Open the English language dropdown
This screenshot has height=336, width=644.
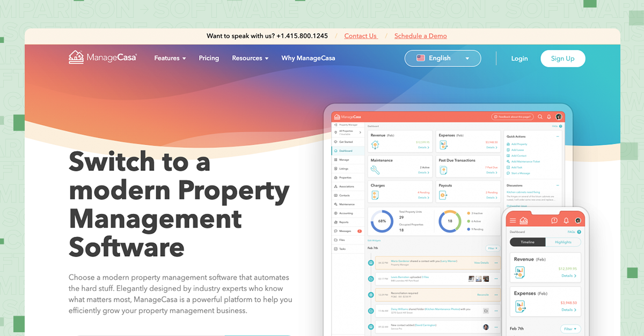(443, 58)
